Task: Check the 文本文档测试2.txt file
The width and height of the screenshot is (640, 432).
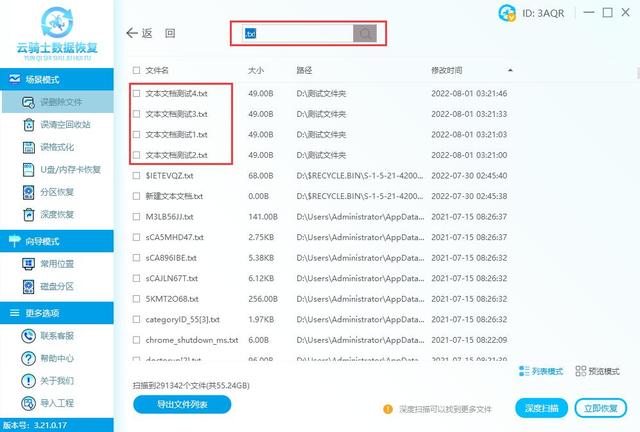Action: tap(136, 155)
